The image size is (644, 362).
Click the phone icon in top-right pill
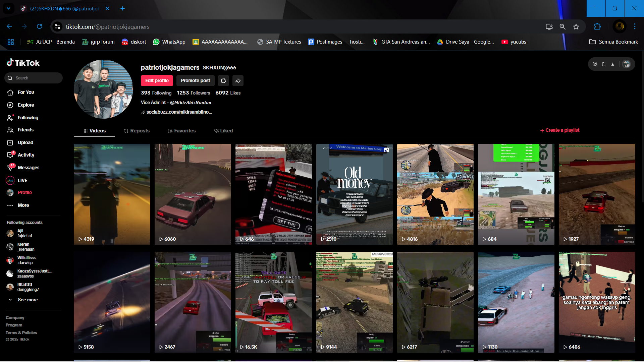click(x=604, y=64)
